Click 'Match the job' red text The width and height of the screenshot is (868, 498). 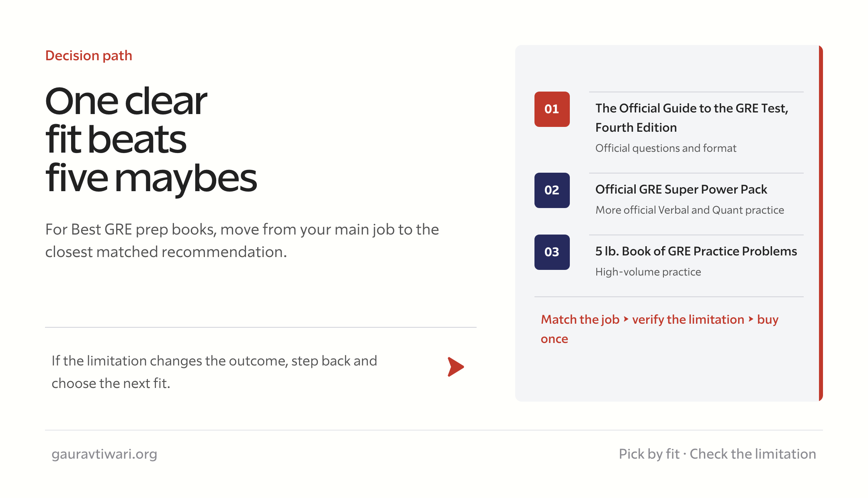580,320
